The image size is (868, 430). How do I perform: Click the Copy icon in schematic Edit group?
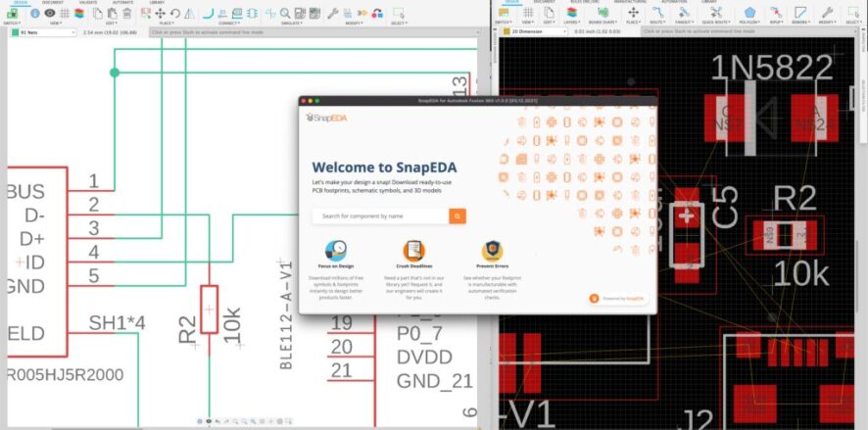click(x=97, y=13)
